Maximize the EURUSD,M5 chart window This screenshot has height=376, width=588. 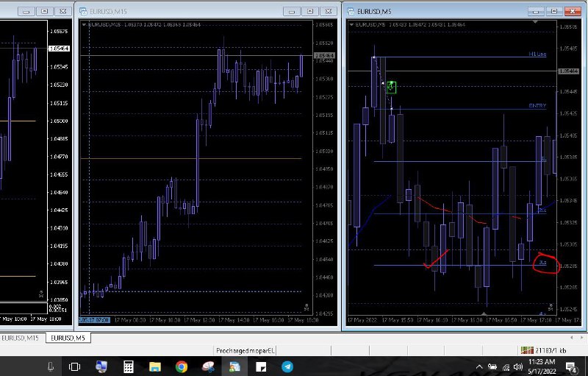click(554, 12)
